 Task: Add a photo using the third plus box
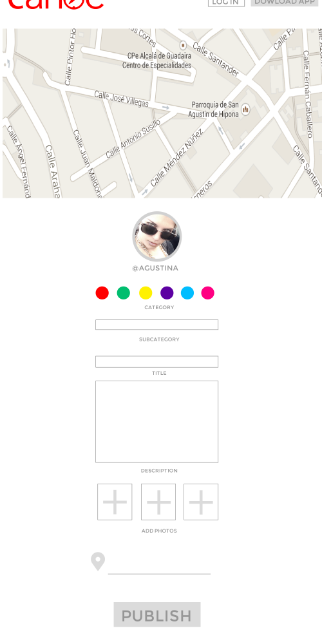point(201,502)
